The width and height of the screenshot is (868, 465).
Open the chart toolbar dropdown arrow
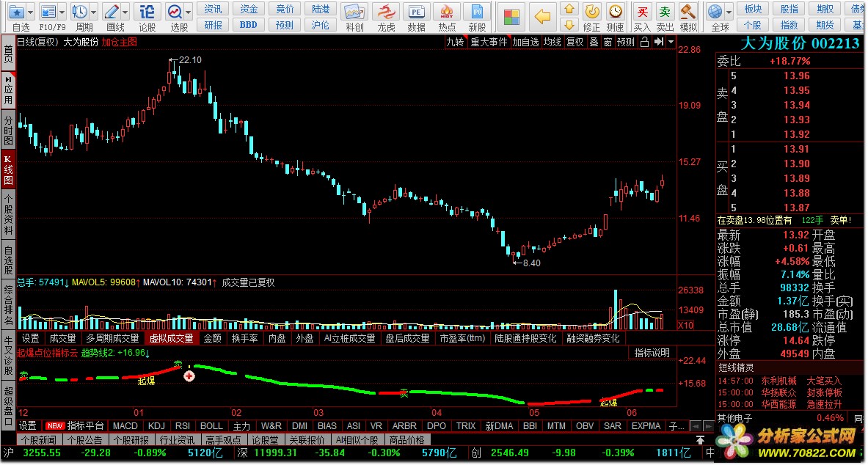(x=671, y=42)
